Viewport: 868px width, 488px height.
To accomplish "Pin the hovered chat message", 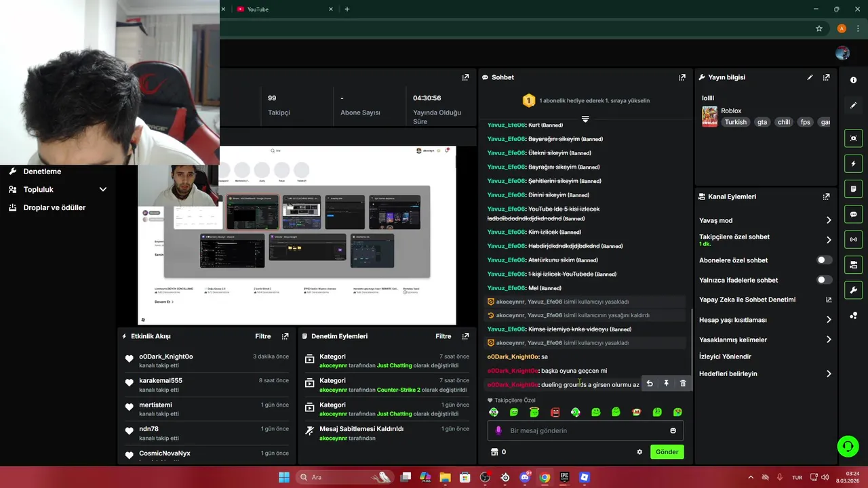I will [666, 384].
